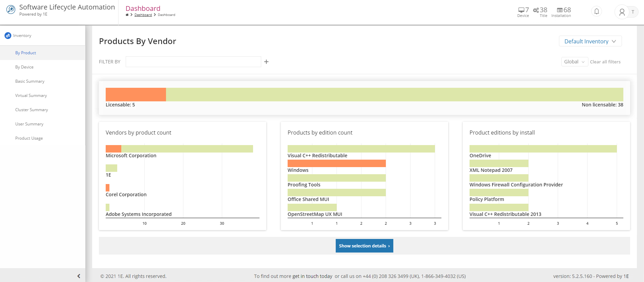
Task: Click the Dashboard breadcrumb link
Action: [x=143, y=15]
